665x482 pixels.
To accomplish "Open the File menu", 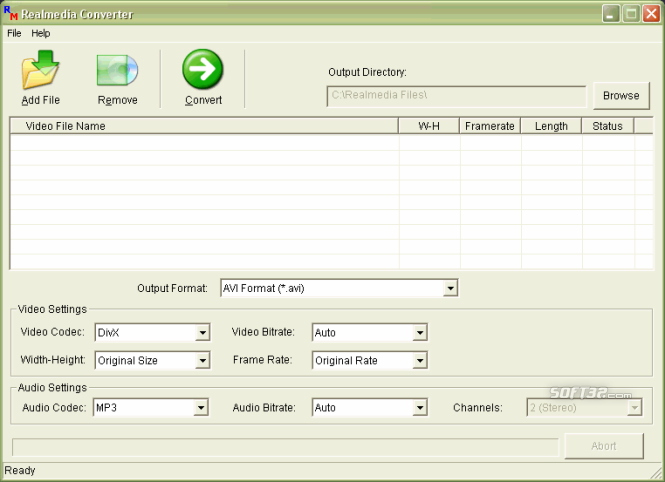I will tap(14, 33).
